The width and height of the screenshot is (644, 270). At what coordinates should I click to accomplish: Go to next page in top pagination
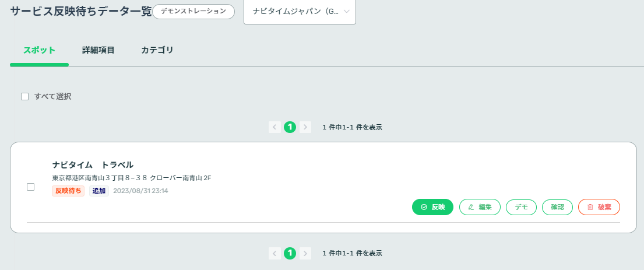pyautogui.click(x=305, y=127)
